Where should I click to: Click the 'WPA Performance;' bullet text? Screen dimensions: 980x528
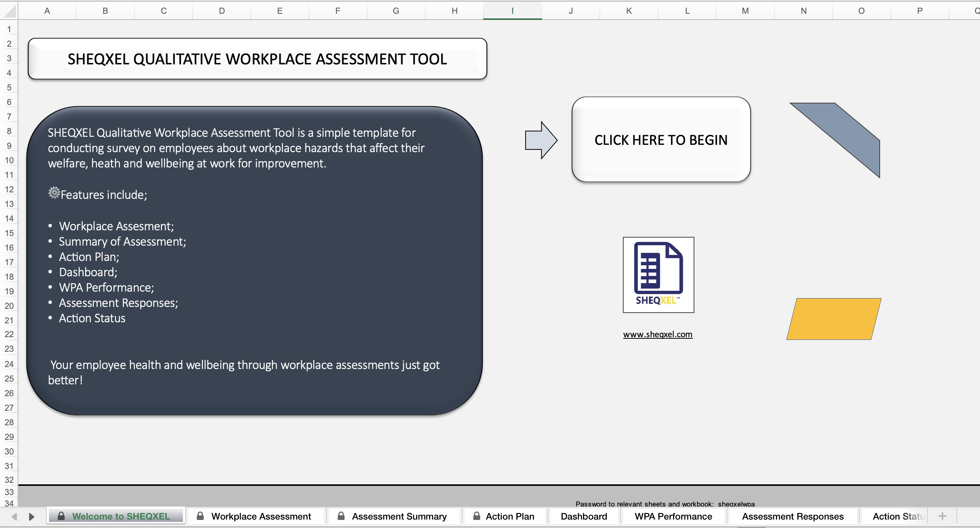coord(106,287)
